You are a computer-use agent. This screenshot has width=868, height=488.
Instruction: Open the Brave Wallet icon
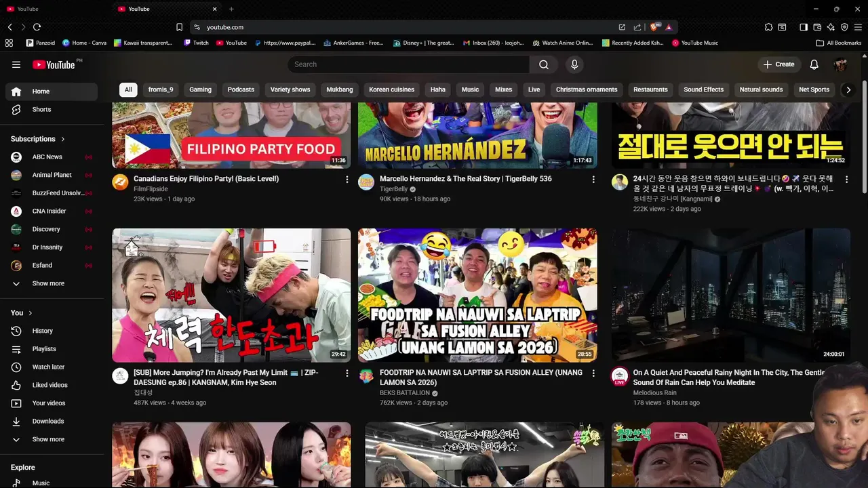[x=817, y=27]
